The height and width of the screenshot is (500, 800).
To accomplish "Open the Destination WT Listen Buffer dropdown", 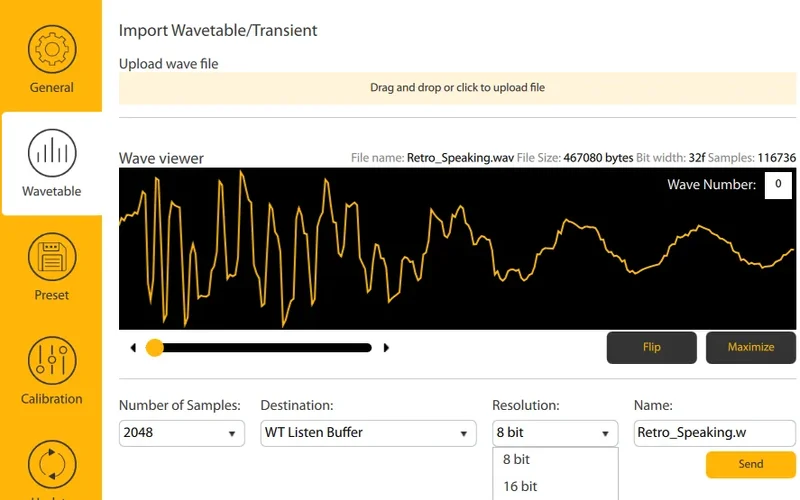I will [x=367, y=433].
